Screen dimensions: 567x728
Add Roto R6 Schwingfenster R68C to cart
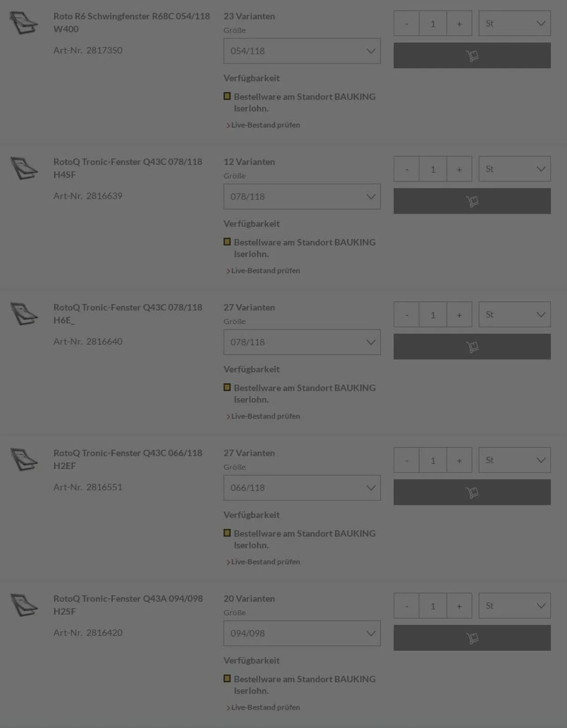tap(472, 55)
